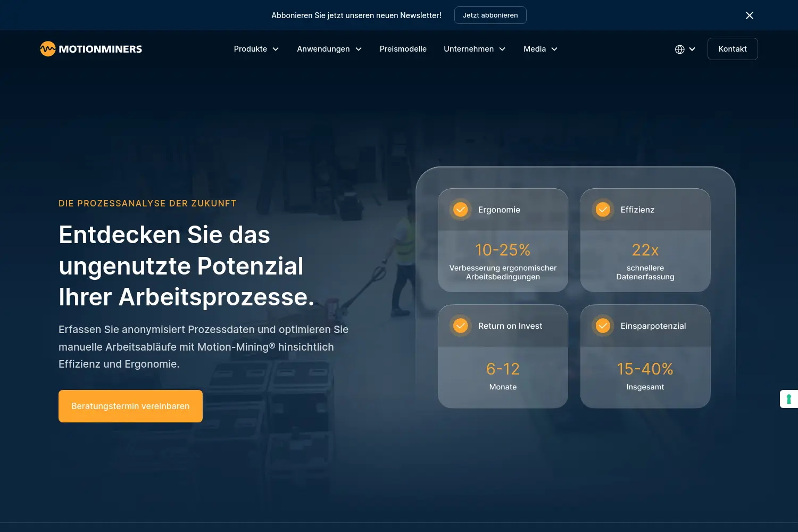This screenshot has height=532, width=798.
Task: Click Beratungstermin vereinbaren button
Action: point(130,406)
